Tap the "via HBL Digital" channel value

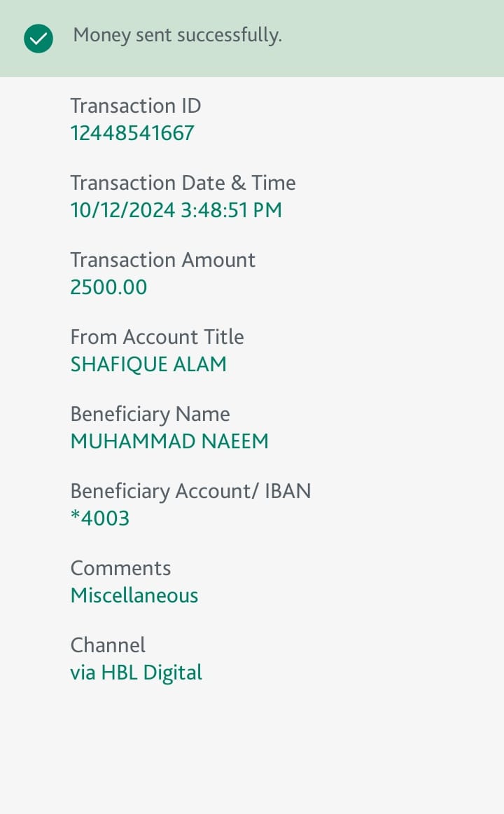[136, 672]
